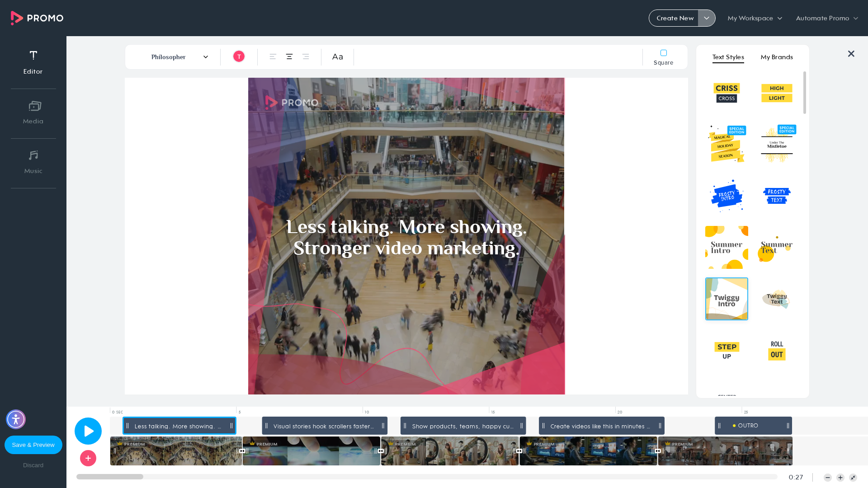This screenshot has height=488, width=868.
Task: Open the Aa text case option
Action: tap(338, 56)
